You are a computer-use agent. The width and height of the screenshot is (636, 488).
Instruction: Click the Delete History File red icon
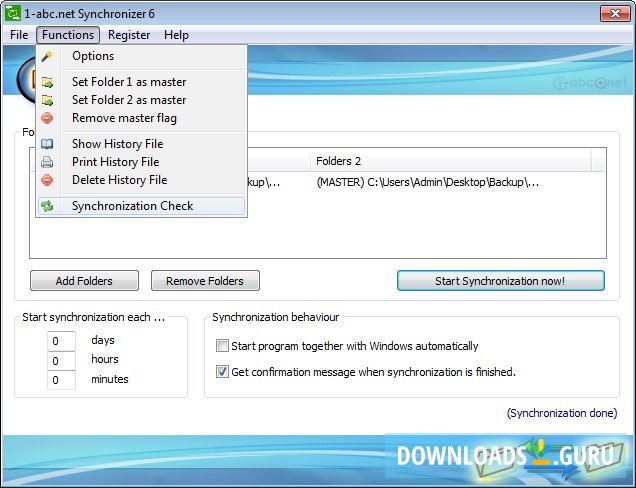(x=47, y=180)
